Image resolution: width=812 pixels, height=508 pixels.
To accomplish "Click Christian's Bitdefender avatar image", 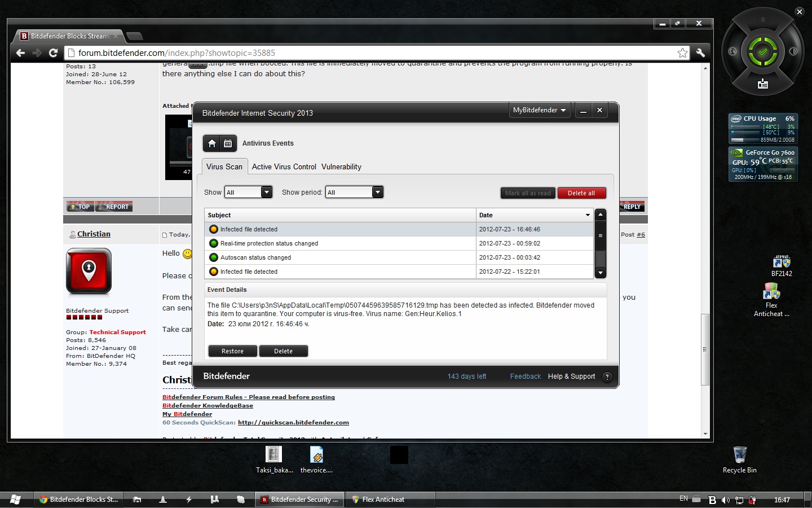I will tap(89, 271).
